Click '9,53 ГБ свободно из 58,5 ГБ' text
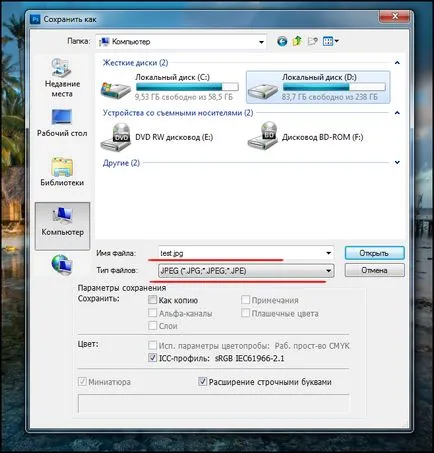This screenshot has width=434, height=453. pyautogui.click(x=184, y=97)
